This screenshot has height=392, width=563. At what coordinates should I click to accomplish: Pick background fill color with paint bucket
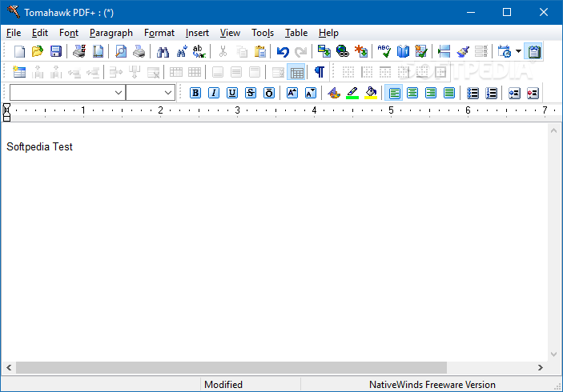point(371,93)
